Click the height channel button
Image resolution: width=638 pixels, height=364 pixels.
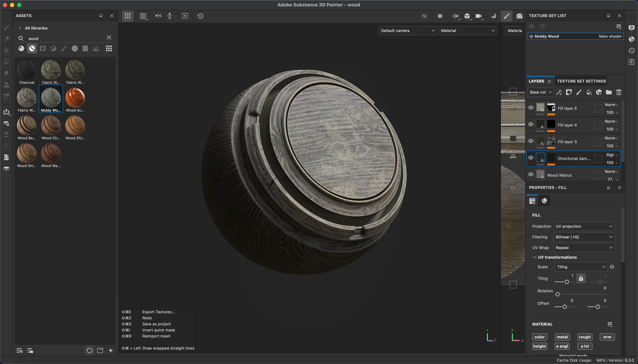point(539,346)
